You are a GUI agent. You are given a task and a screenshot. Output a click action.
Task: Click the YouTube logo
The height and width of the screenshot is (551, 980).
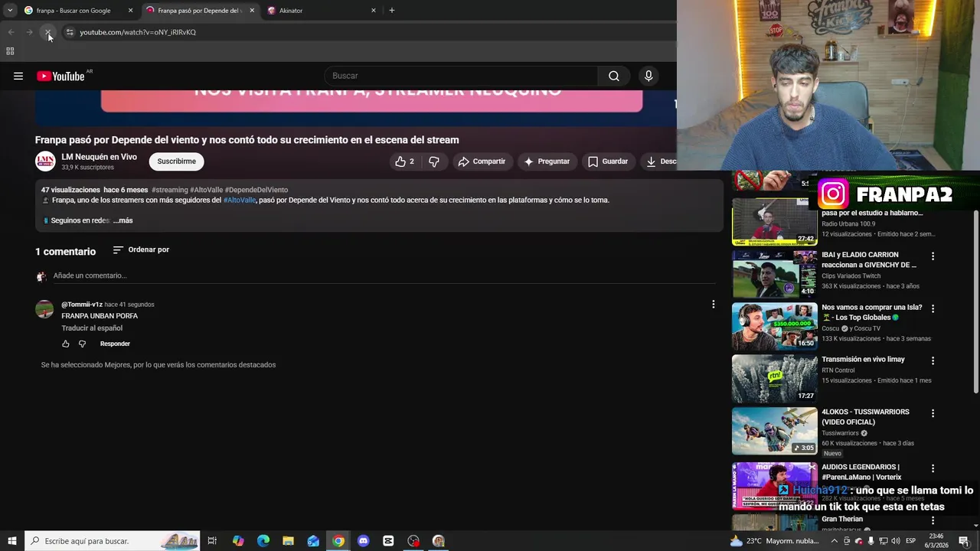click(60, 76)
